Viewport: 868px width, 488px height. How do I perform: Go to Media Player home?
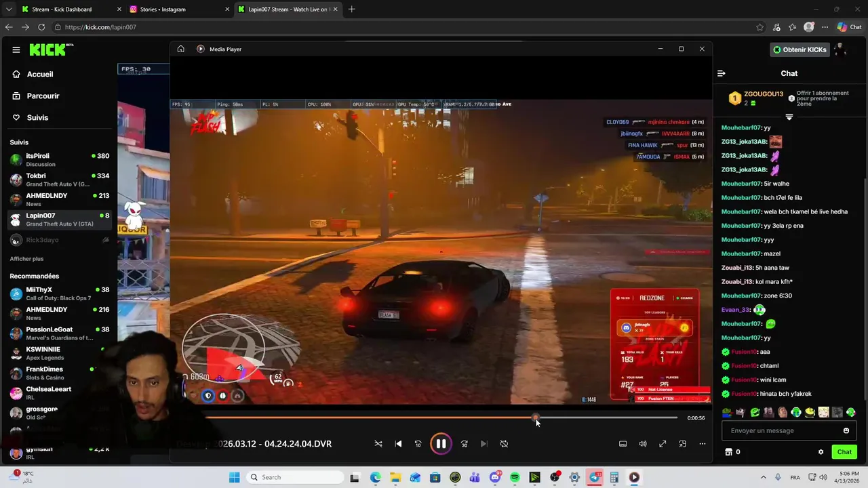point(180,49)
